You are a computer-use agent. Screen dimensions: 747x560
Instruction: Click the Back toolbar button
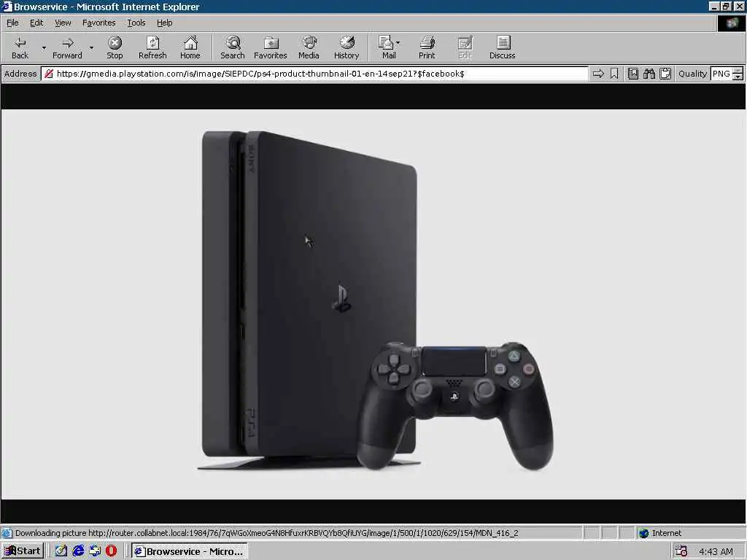pos(20,47)
